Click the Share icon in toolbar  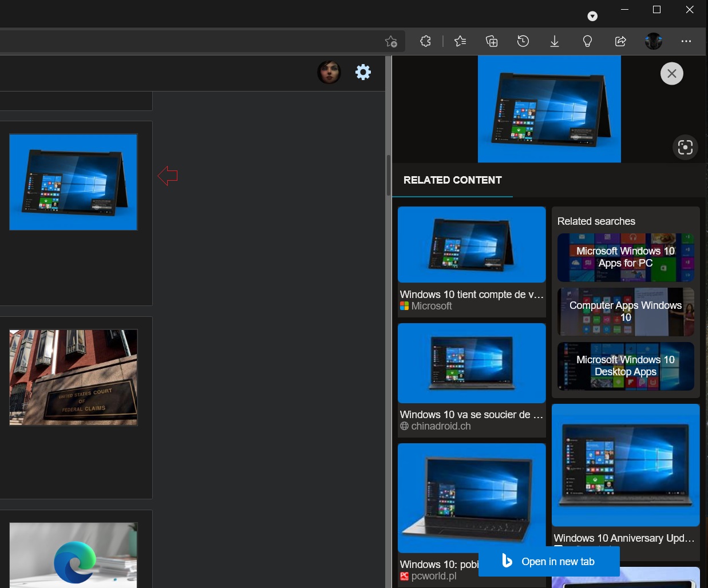[620, 41]
